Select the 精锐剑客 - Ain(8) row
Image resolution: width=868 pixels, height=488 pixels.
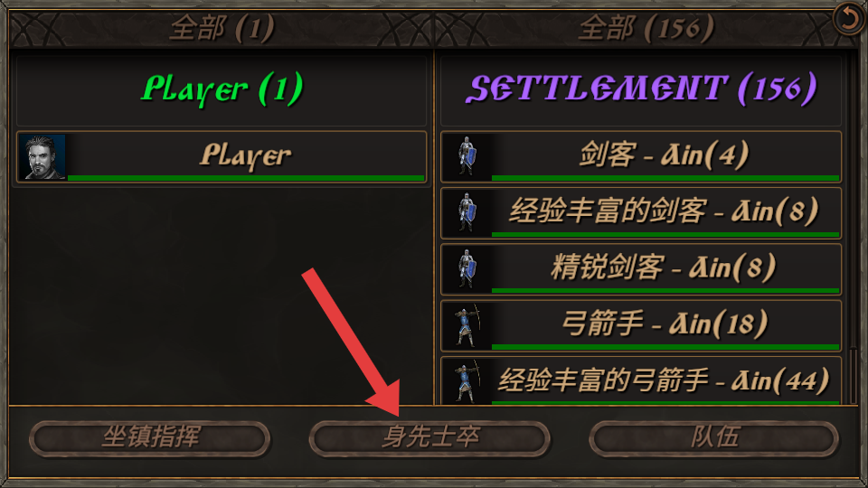[x=641, y=269]
